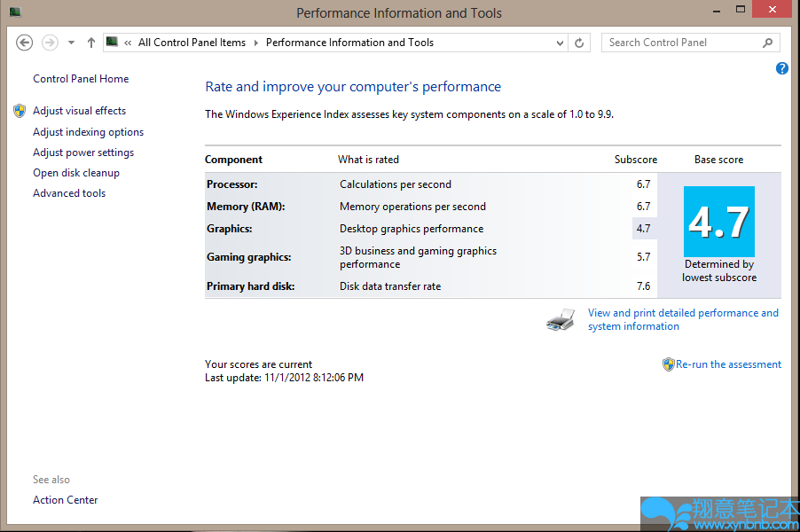
Task: Click shield icon beside Adjust visual effects
Action: pos(20,111)
